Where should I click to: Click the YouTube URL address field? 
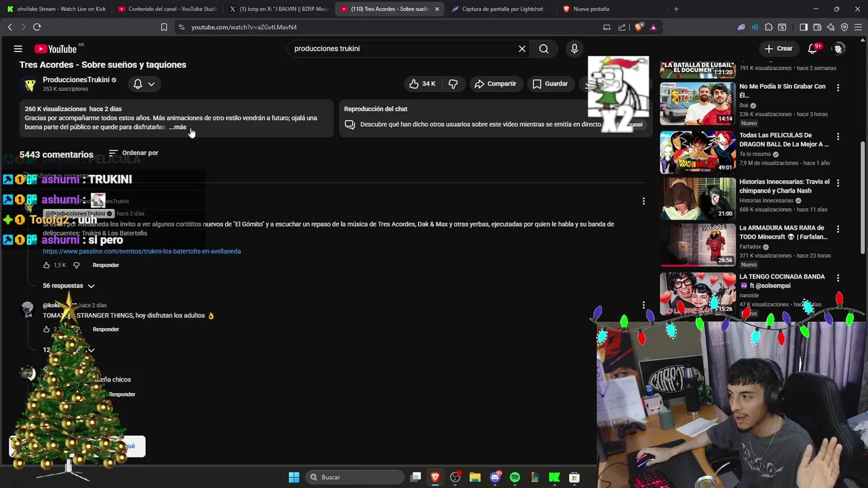[x=387, y=27]
